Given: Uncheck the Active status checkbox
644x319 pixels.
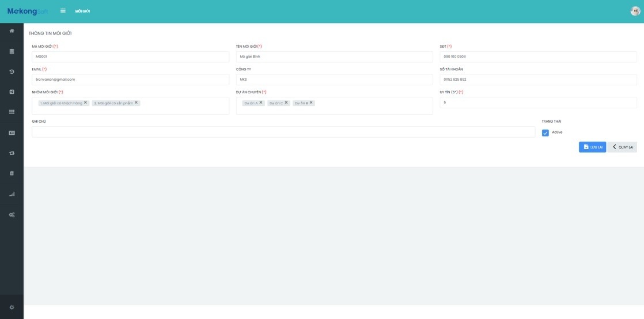Looking at the screenshot, I should (x=545, y=133).
